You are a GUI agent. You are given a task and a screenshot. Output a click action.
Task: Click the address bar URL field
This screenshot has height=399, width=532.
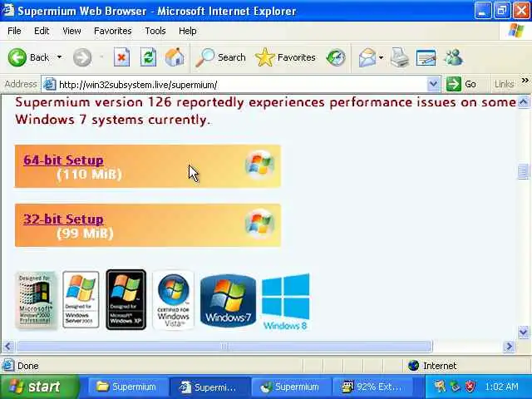(x=241, y=85)
